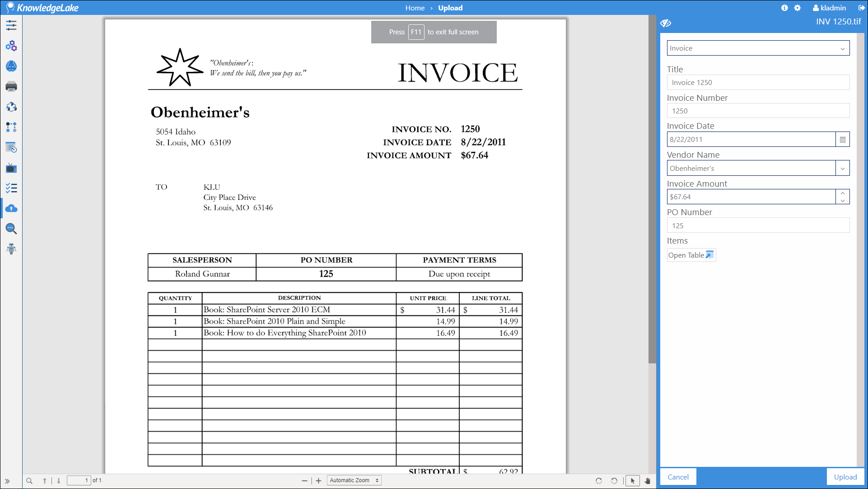Open the cubes icon in sidebar
This screenshot has width=868, height=489.
pyautogui.click(x=11, y=107)
